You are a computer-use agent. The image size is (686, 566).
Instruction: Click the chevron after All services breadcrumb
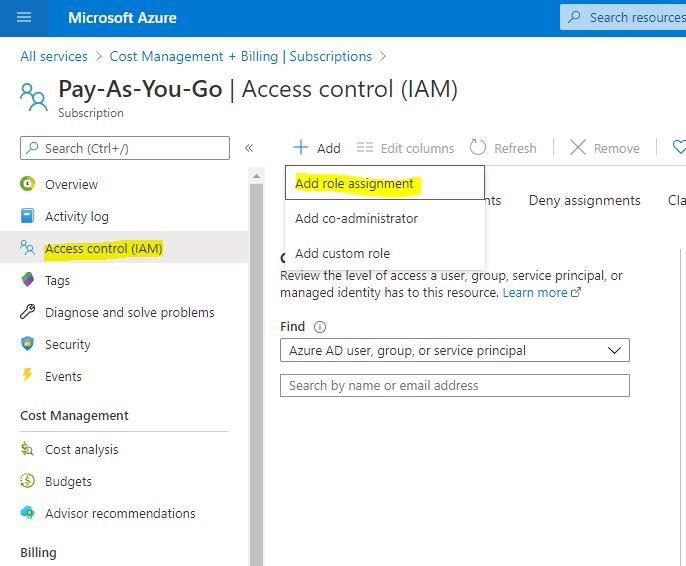coord(99,56)
